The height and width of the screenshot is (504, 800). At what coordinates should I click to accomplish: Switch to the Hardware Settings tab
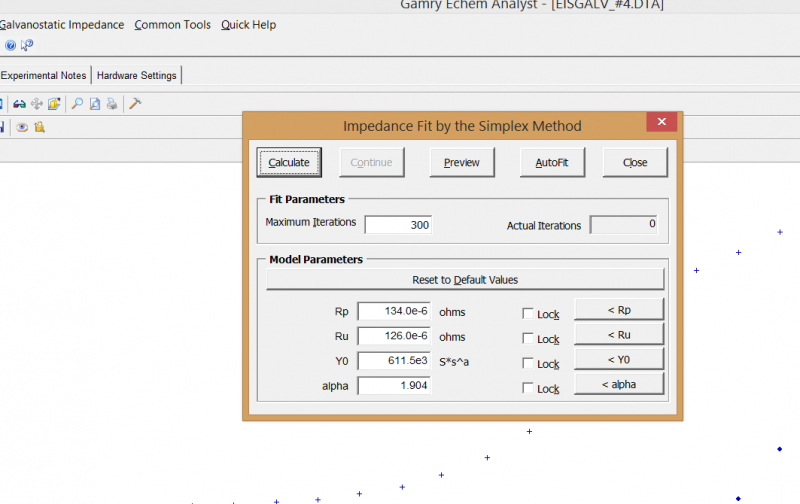(137, 75)
